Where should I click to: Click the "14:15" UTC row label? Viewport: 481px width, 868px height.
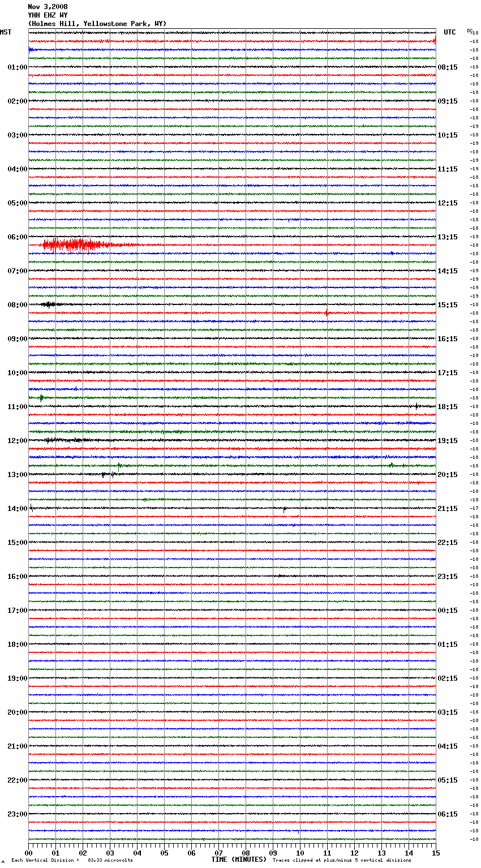448,271
